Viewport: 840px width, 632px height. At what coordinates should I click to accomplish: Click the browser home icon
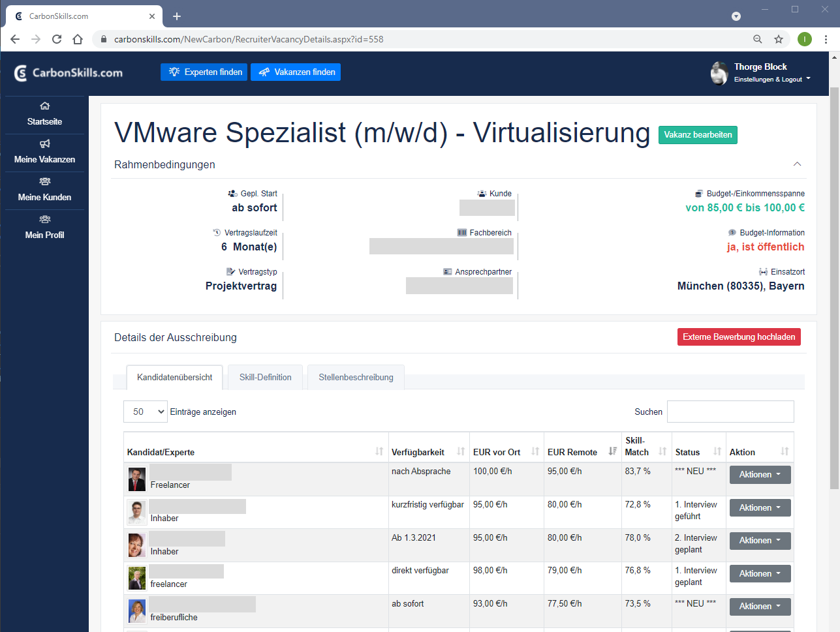pos(78,39)
